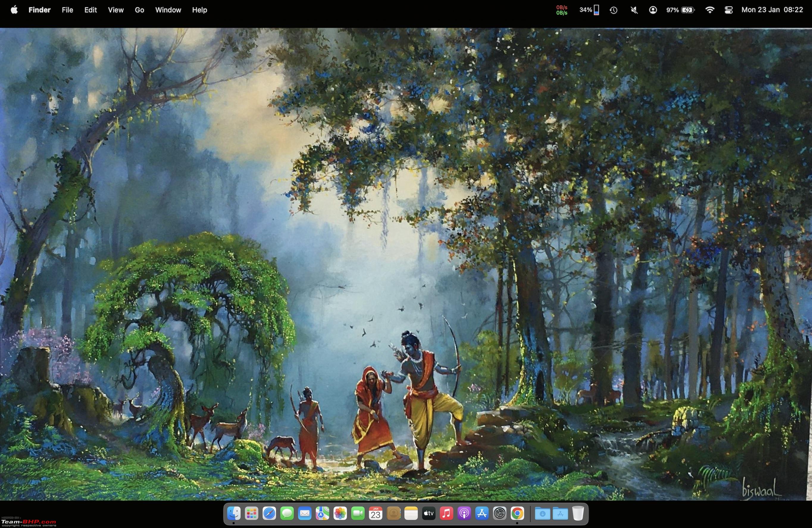
Task: Open Finder from the Dock
Action: tap(234, 513)
